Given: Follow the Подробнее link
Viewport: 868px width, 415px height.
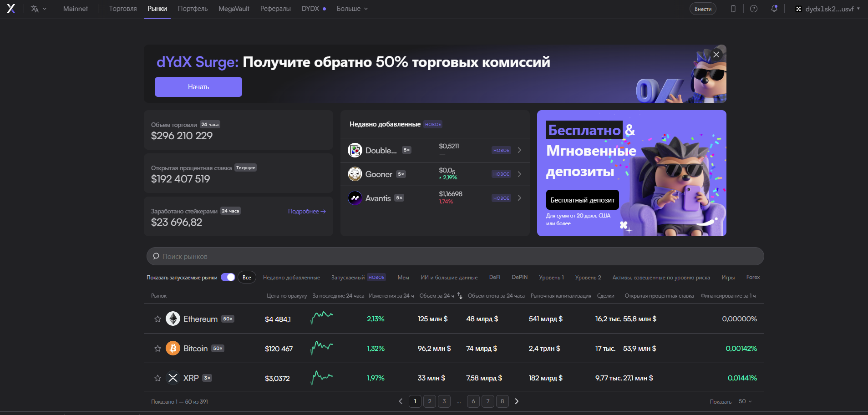Looking at the screenshot, I should (x=307, y=212).
